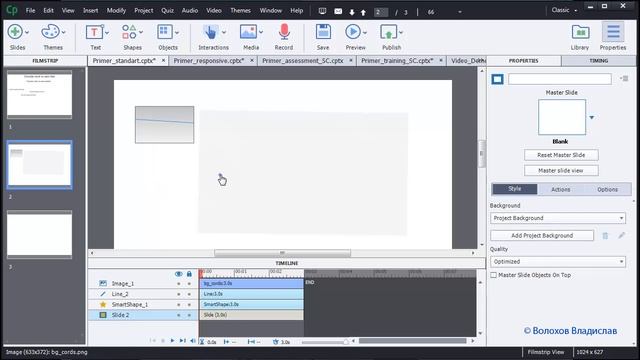This screenshot has height=360, width=640.
Task: Toggle the Properties panel icon
Action: point(613,32)
